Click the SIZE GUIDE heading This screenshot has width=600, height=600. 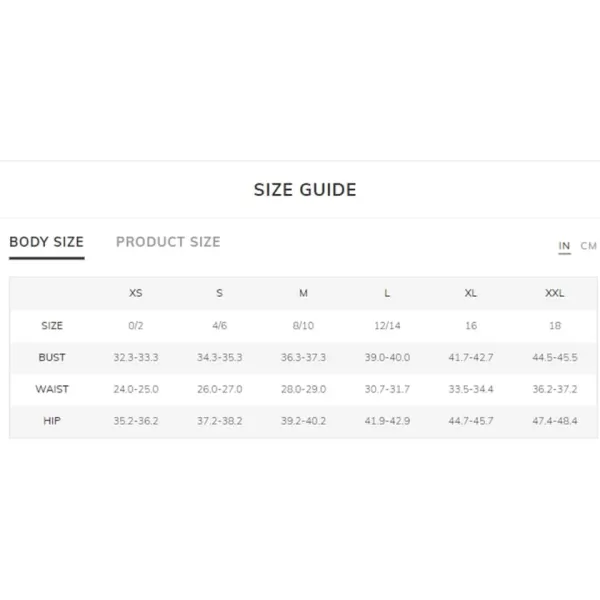click(x=305, y=190)
